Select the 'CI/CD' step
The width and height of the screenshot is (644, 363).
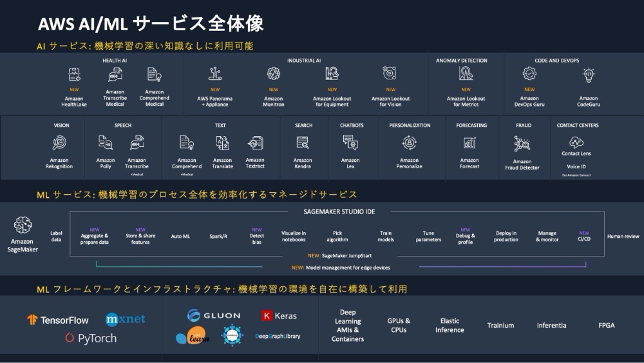pyautogui.click(x=584, y=239)
